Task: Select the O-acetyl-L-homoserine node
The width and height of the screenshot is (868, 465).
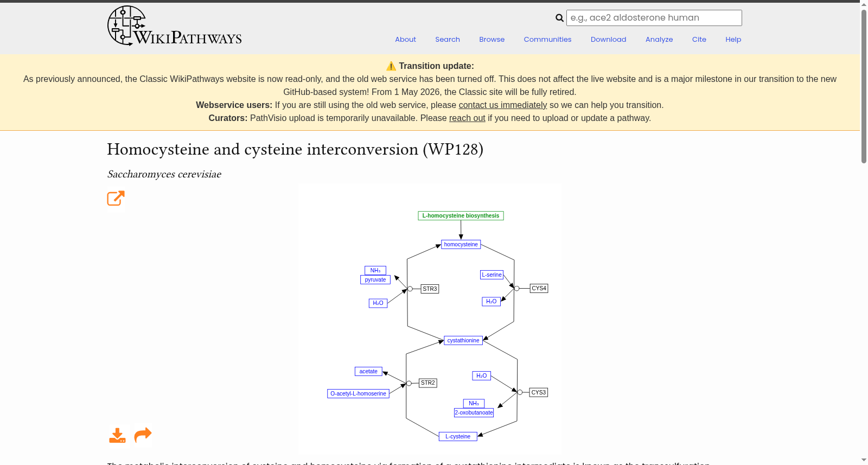Action: pyautogui.click(x=358, y=394)
